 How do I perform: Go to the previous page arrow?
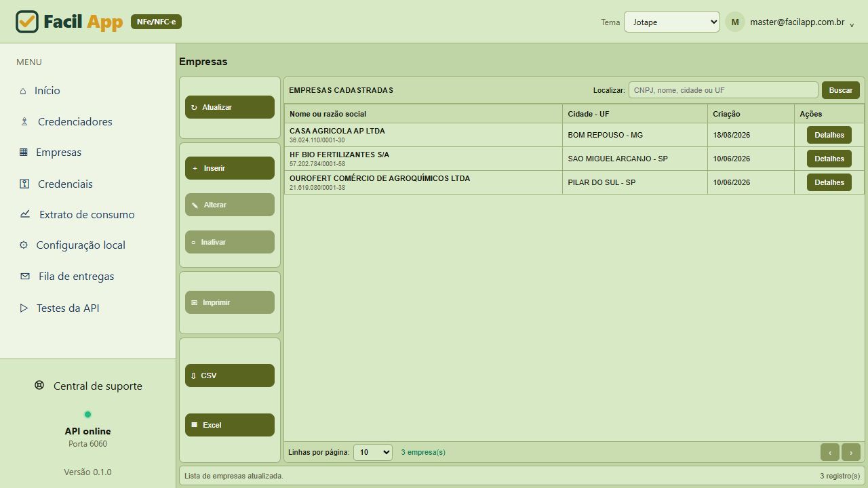pyautogui.click(x=830, y=452)
